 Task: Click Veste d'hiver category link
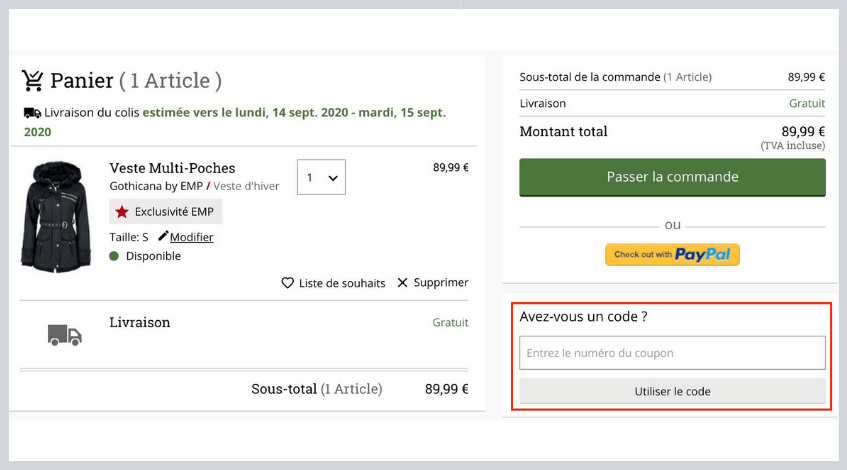coord(246,186)
